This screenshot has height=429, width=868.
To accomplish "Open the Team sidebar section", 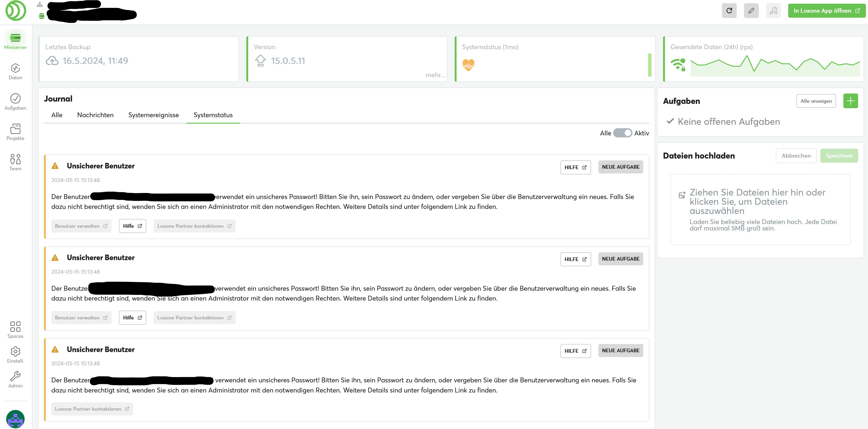I will tap(15, 162).
